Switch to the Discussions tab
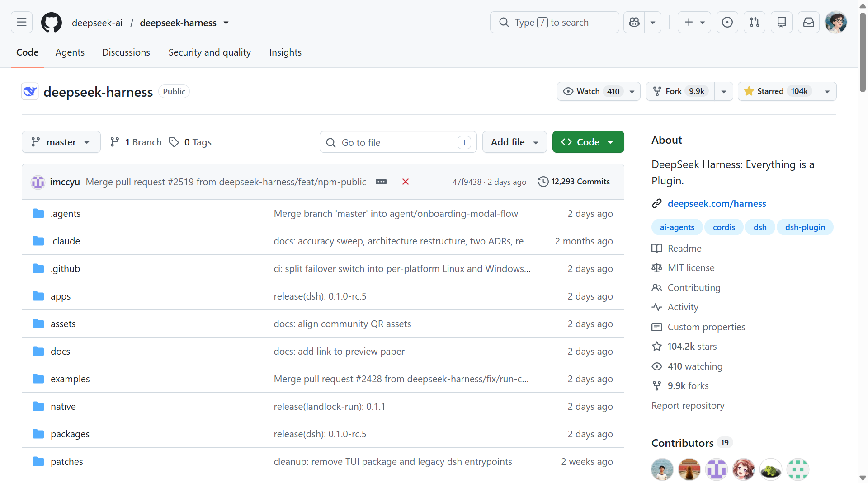Screen dimensions: 868x483 [126, 52]
